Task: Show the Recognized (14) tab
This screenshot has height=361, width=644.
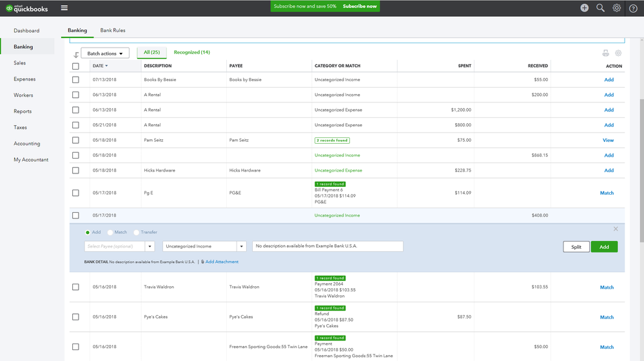Action: click(191, 52)
